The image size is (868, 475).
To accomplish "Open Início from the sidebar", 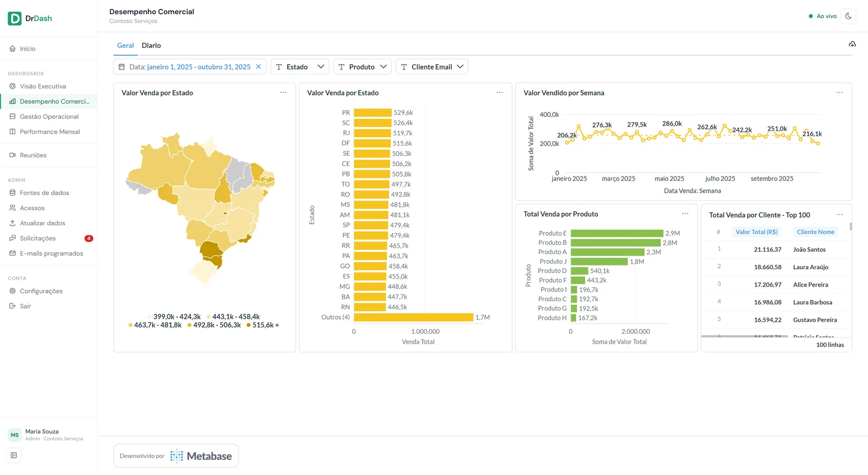I will (49, 49).
